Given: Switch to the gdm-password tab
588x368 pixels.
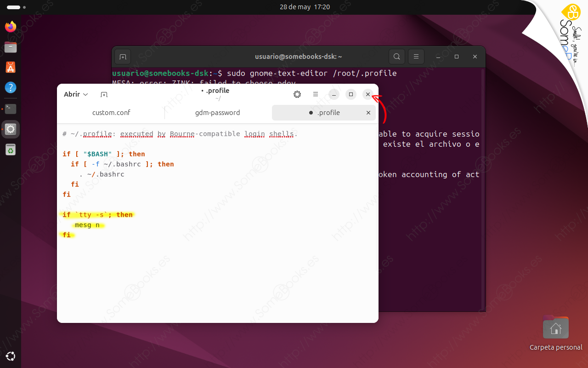Looking at the screenshot, I should [217, 112].
